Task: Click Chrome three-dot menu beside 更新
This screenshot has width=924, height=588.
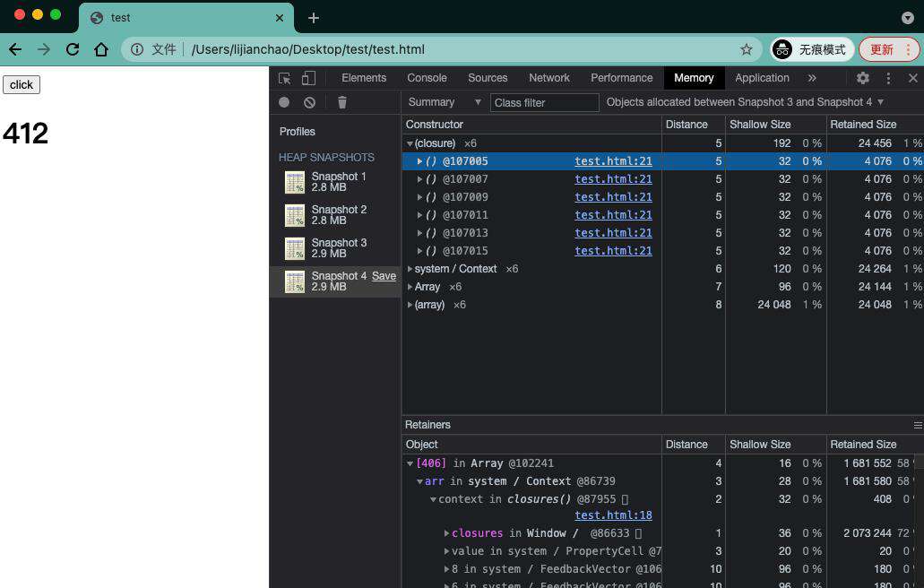Action: [x=908, y=49]
